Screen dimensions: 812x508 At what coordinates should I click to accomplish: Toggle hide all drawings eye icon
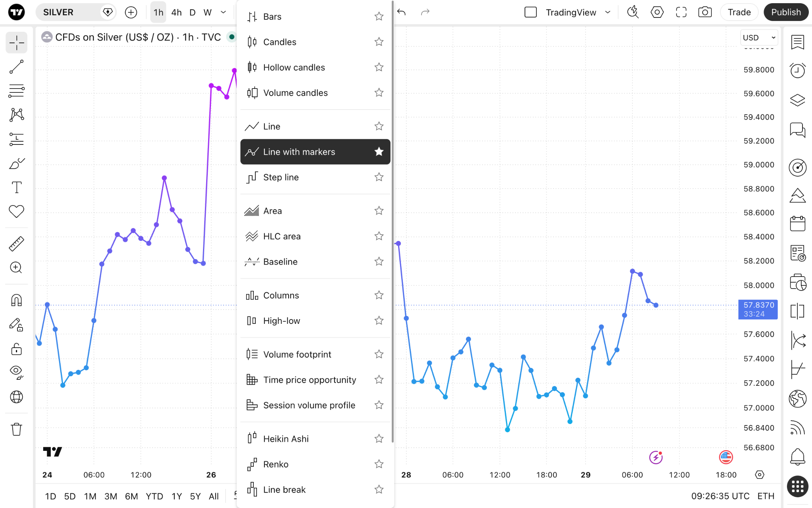tap(17, 372)
